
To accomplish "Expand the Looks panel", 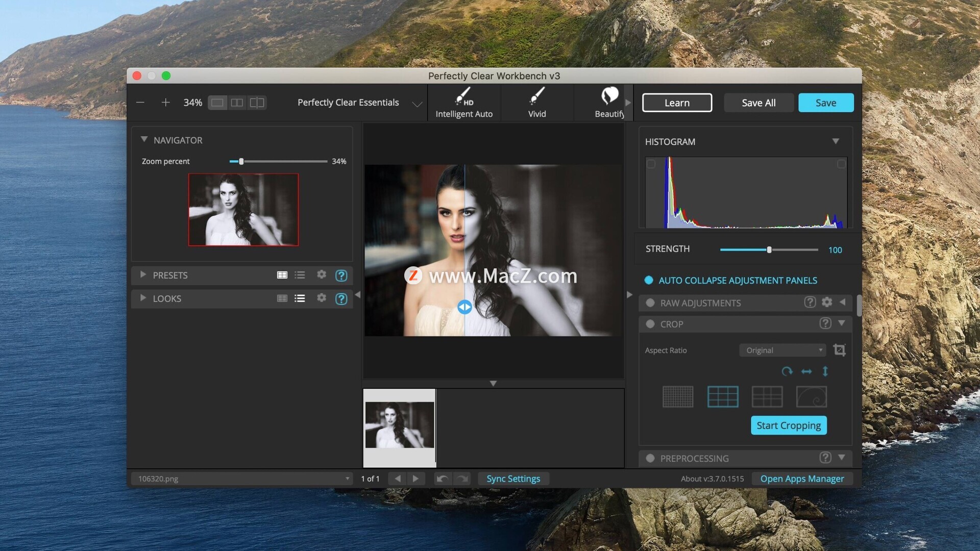I will (143, 298).
